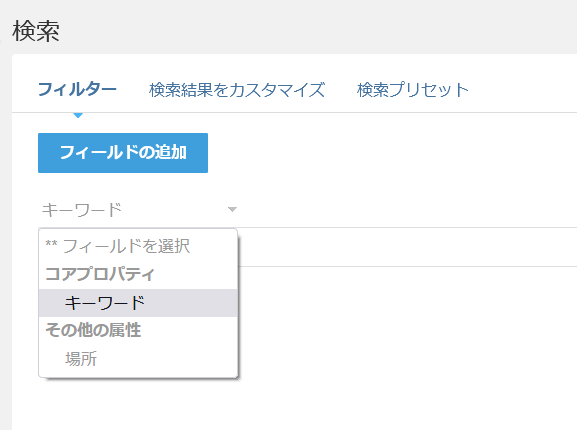Click the 検索 page heading

36,31
